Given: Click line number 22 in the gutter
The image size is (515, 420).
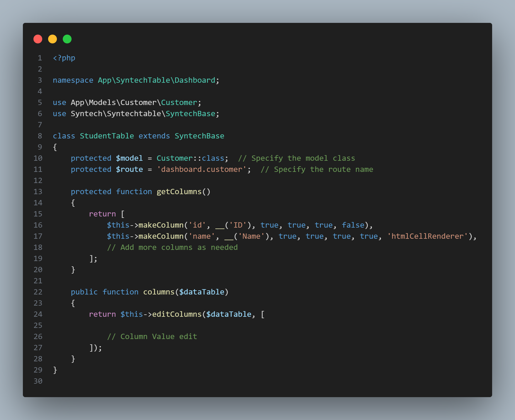Looking at the screenshot, I should (38, 292).
